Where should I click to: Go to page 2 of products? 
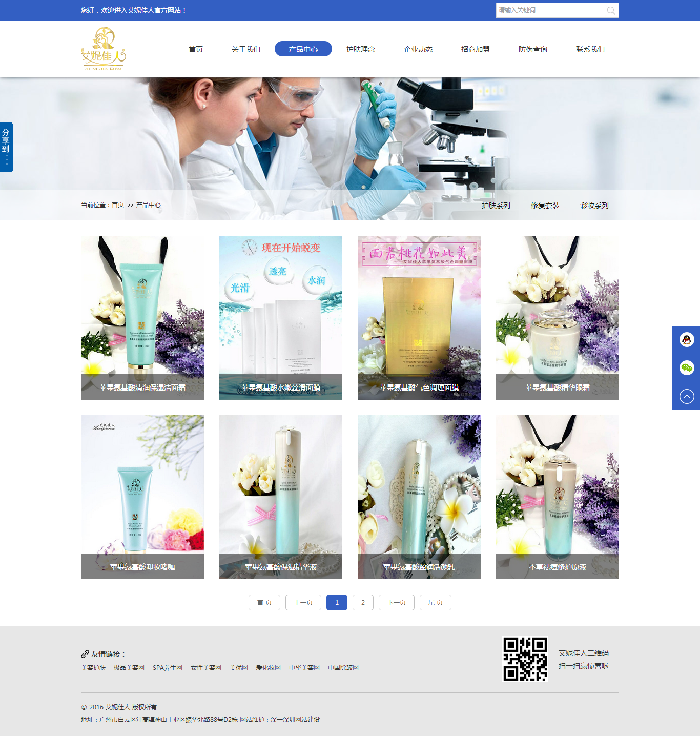click(363, 603)
